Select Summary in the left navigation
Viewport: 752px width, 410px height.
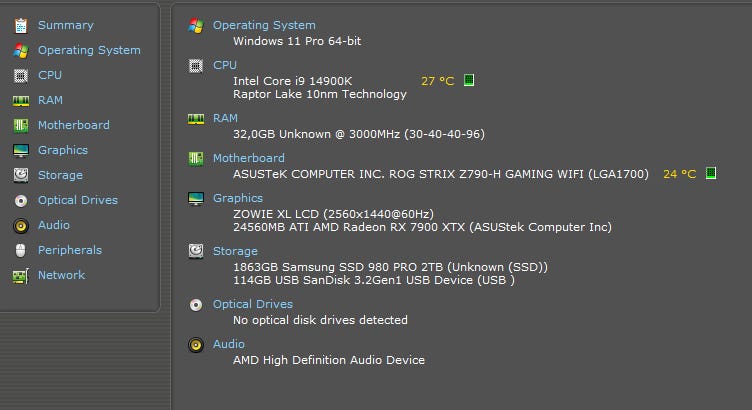click(65, 25)
